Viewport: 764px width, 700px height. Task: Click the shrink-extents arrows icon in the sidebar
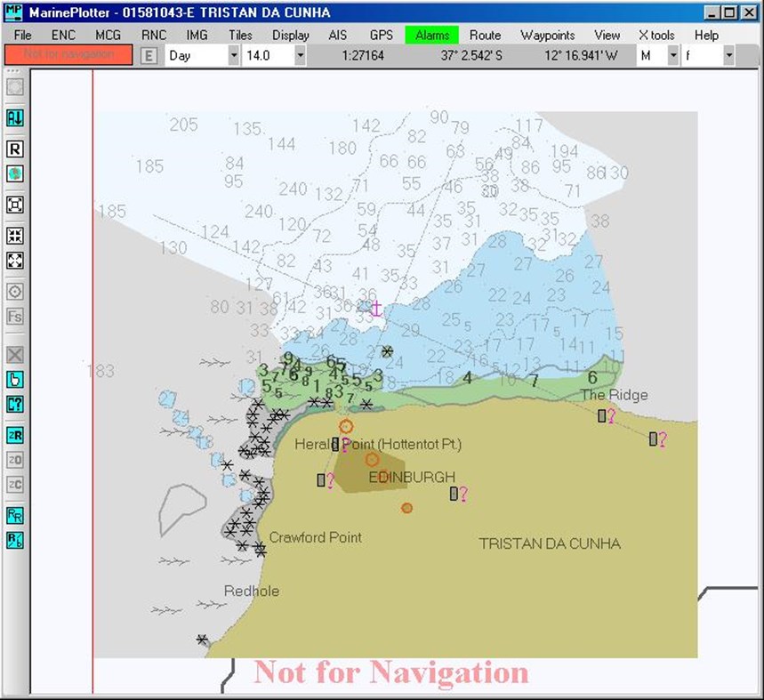pyautogui.click(x=13, y=235)
